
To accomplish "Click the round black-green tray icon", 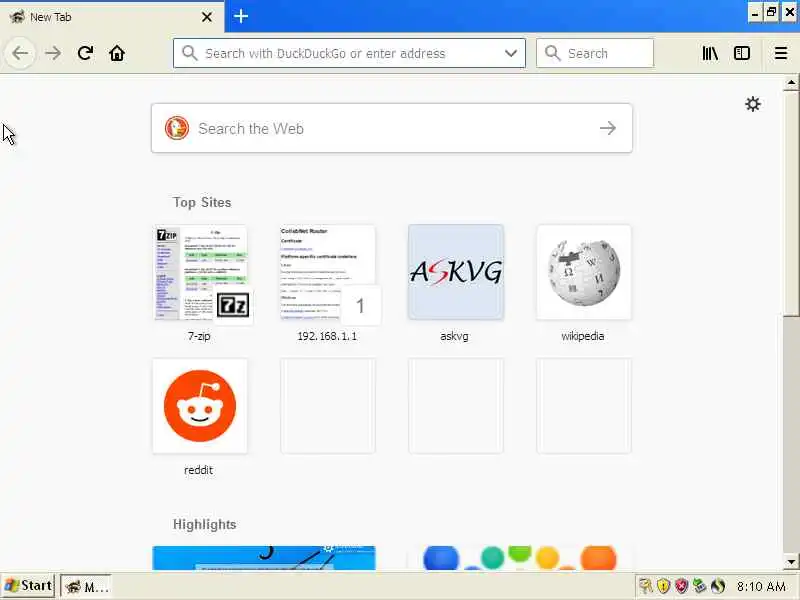I will tap(718, 586).
